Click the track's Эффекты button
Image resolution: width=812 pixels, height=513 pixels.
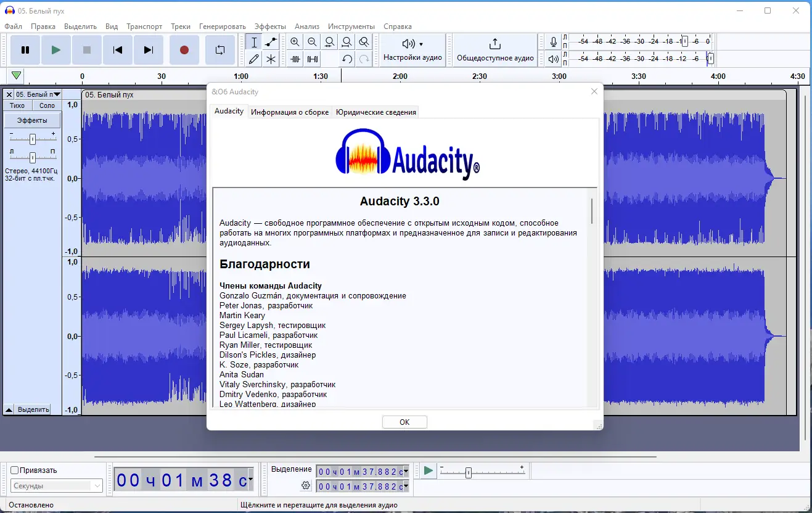(x=32, y=120)
